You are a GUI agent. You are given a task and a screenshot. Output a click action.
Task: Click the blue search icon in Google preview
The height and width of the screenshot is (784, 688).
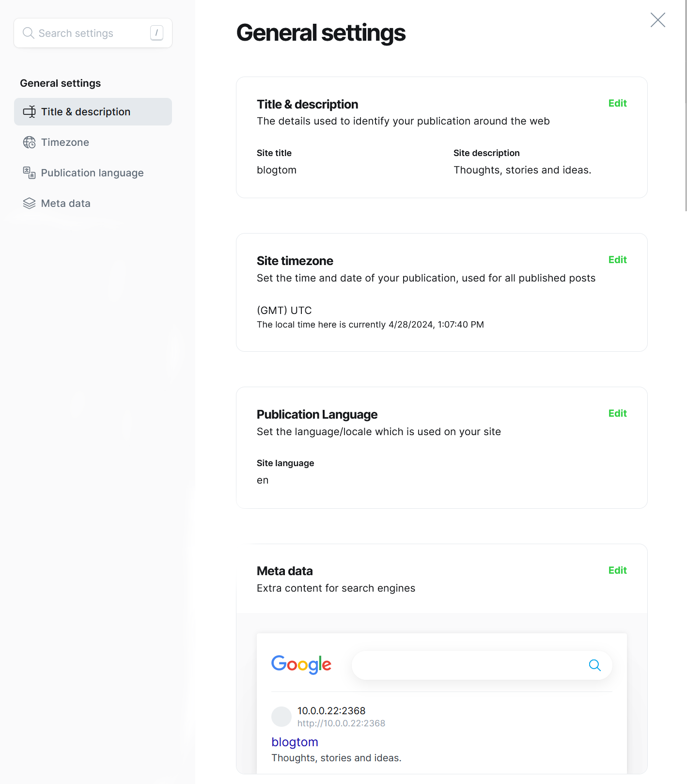pyautogui.click(x=594, y=665)
